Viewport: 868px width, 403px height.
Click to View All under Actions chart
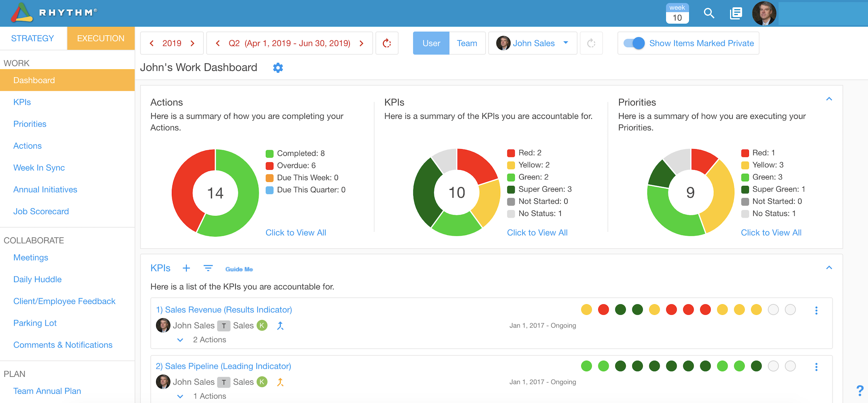(x=296, y=233)
